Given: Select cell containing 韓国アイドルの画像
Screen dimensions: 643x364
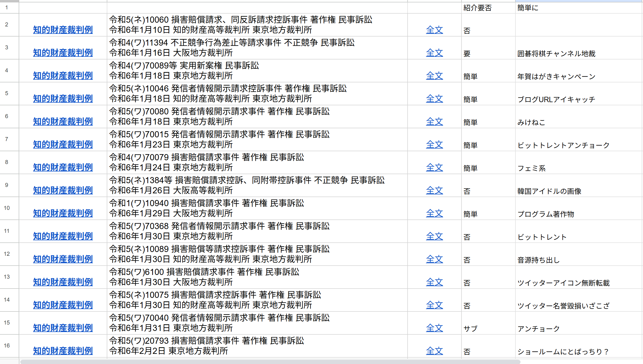Looking at the screenshot, I should pos(549,191).
